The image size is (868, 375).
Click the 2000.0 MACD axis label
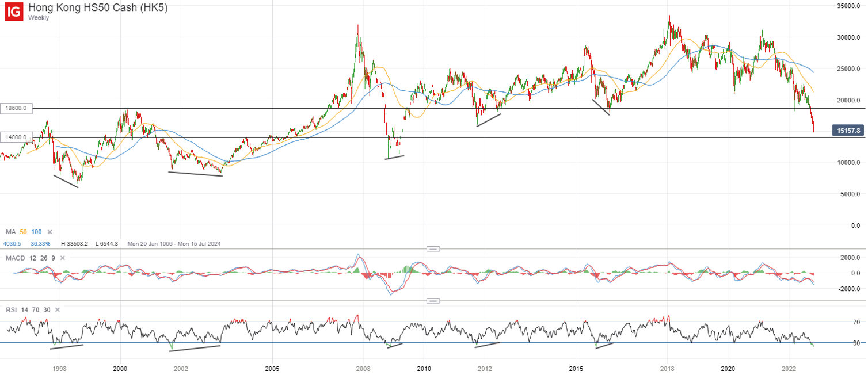click(x=850, y=258)
